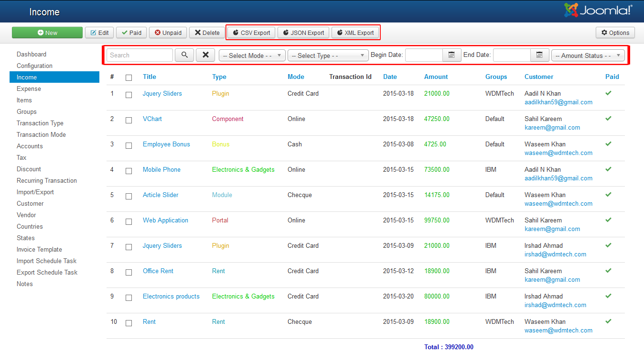Mark selected items as Paid
644x354 pixels.
tap(131, 33)
